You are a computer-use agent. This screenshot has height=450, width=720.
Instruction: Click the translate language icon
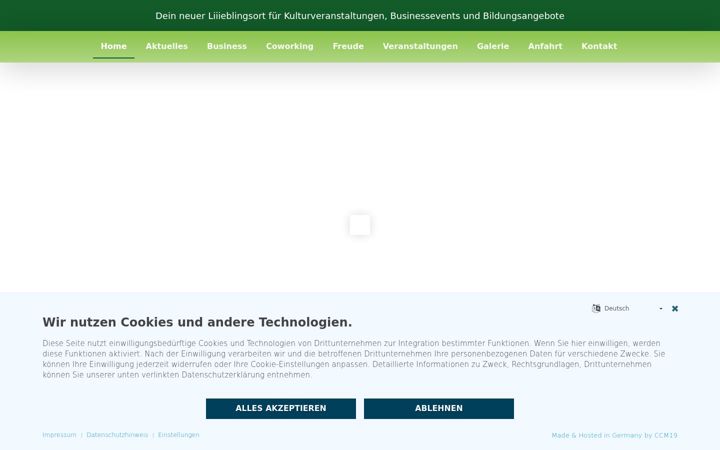[x=596, y=309]
